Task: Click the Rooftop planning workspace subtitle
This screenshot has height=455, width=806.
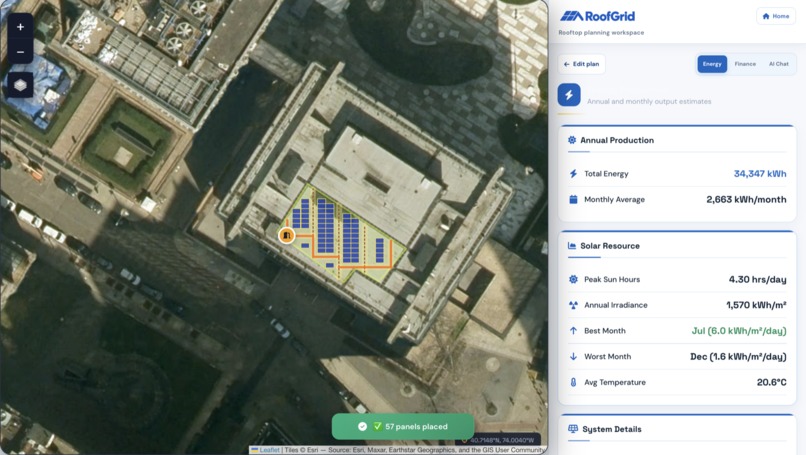Action: 601,32
